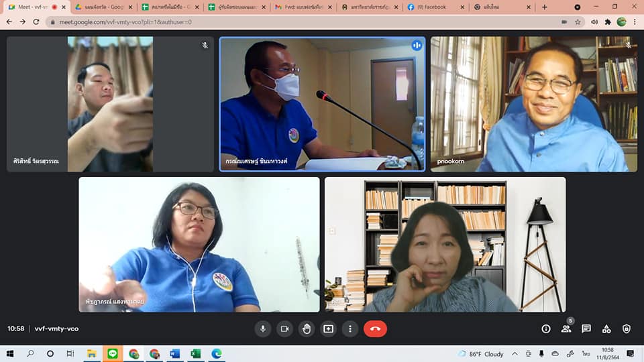644x362 pixels.
Task: Select the pnookorn video tile
Action: click(x=533, y=104)
